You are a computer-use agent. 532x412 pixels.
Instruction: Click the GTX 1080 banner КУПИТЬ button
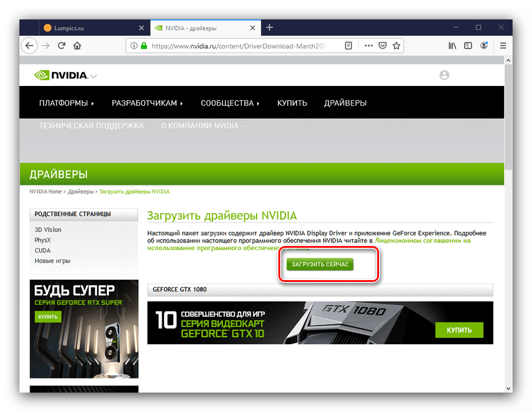459,330
